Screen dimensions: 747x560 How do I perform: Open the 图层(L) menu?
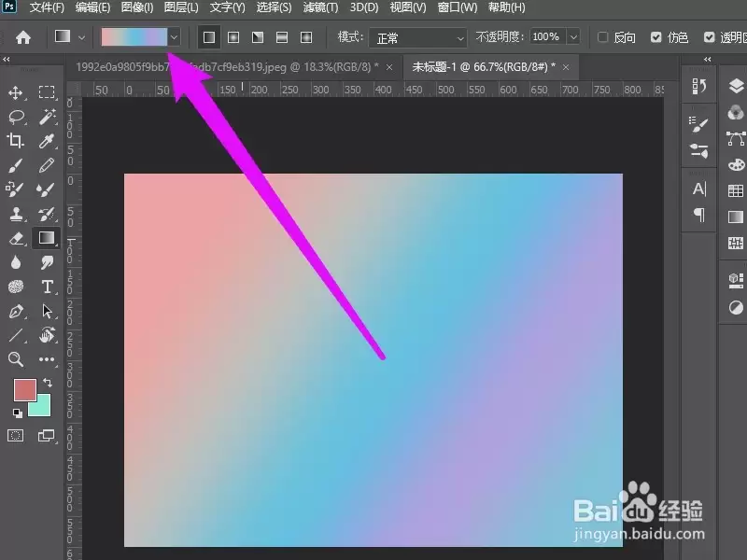click(180, 7)
